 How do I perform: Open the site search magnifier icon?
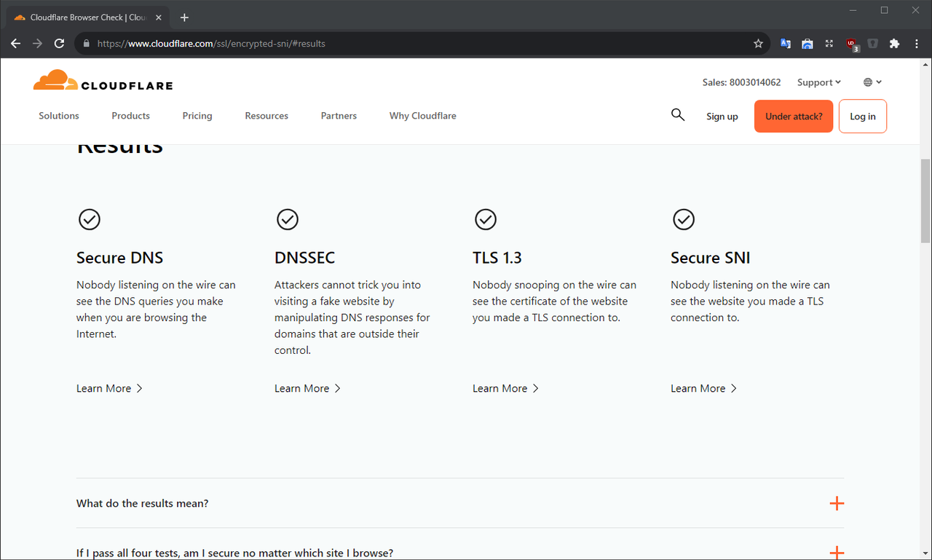(678, 115)
